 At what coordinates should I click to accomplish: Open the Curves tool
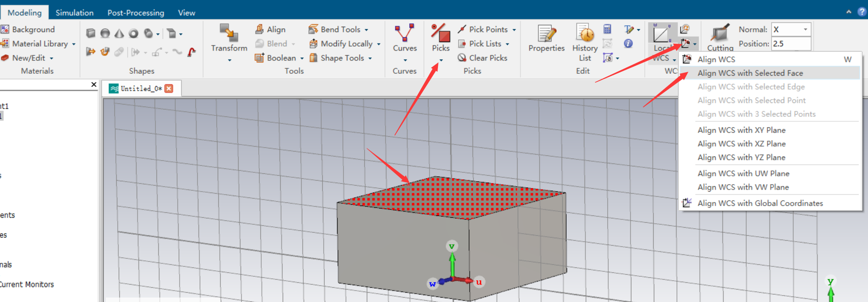coord(405,43)
